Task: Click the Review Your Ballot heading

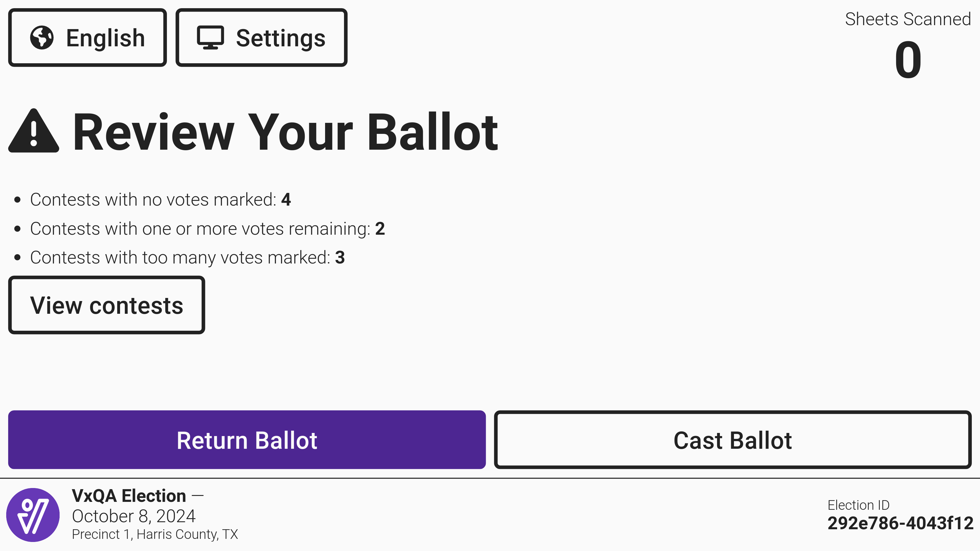Action: 285,132
